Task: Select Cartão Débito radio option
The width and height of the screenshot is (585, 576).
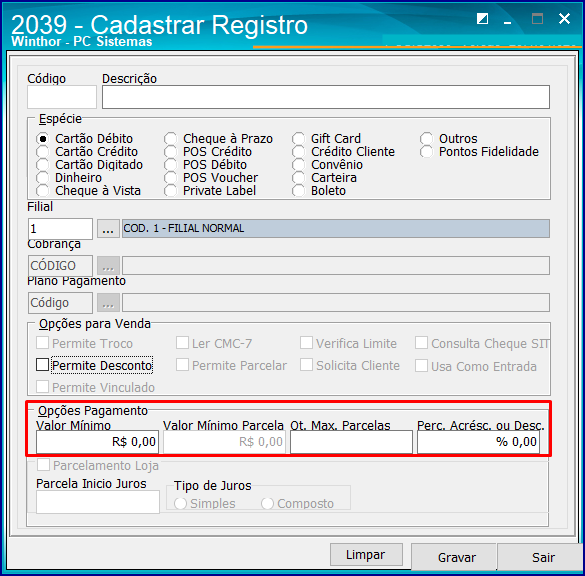Action: pos(43,139)
